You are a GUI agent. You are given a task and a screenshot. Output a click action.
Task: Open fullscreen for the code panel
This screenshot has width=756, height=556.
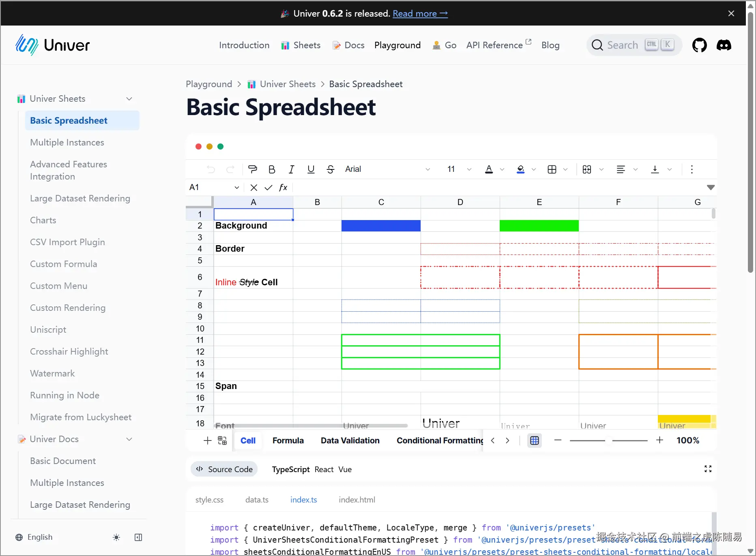tap(708, 469)
